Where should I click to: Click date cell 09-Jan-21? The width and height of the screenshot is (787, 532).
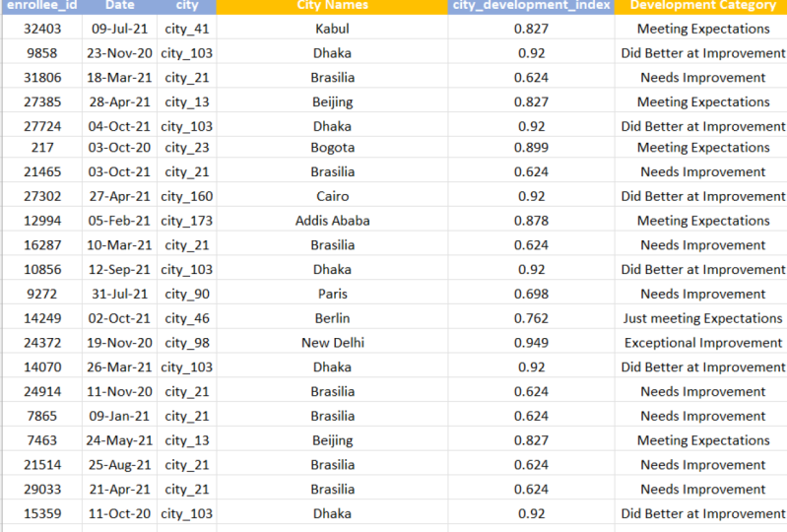[120, 416]
